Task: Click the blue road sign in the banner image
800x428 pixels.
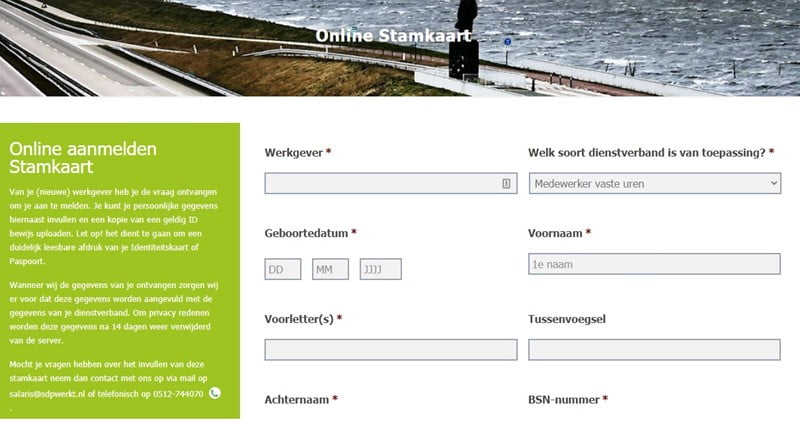Action: coord(508,43)
